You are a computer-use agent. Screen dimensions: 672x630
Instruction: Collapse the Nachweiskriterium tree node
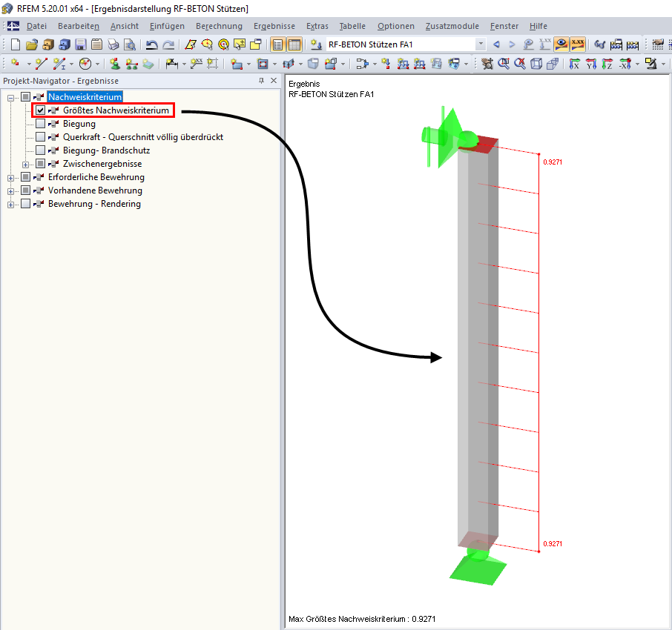[10, 98]
